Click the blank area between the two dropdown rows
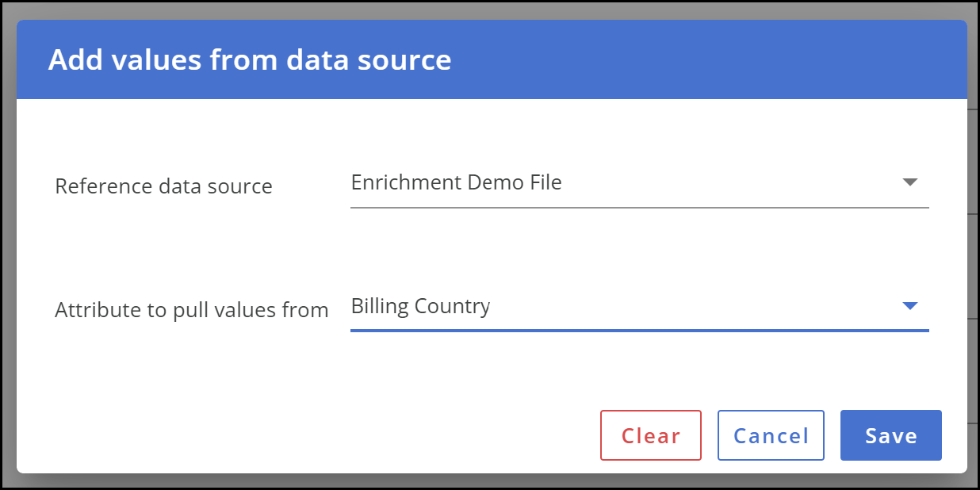980x490 pixels. click(x=492, y=247)
